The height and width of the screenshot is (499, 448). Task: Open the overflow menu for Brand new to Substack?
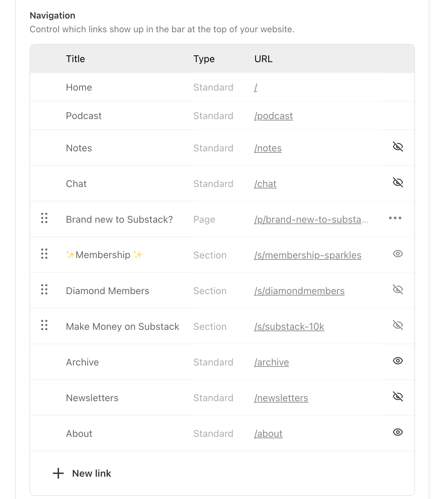click(395, 219)
